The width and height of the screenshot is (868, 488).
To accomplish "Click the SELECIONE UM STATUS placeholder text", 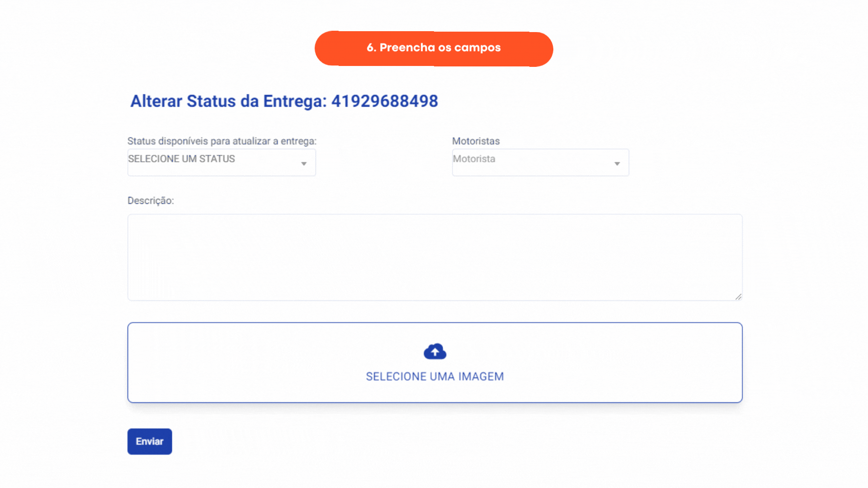I will click(181, 159).
